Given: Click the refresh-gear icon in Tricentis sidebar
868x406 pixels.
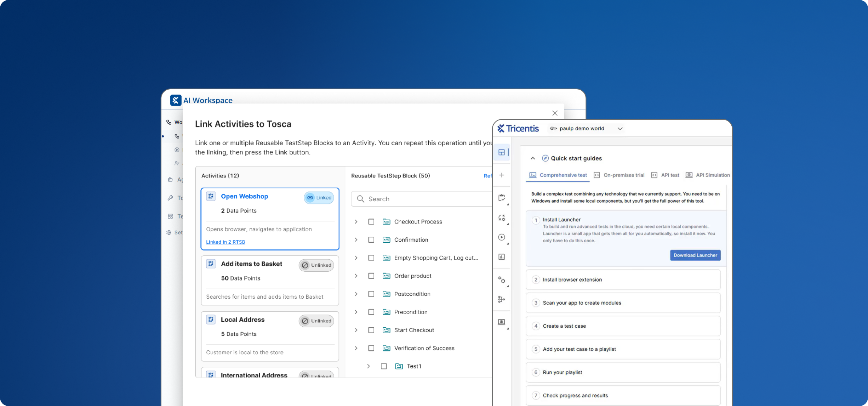Looking at the screenshot, I should (502, 218).
